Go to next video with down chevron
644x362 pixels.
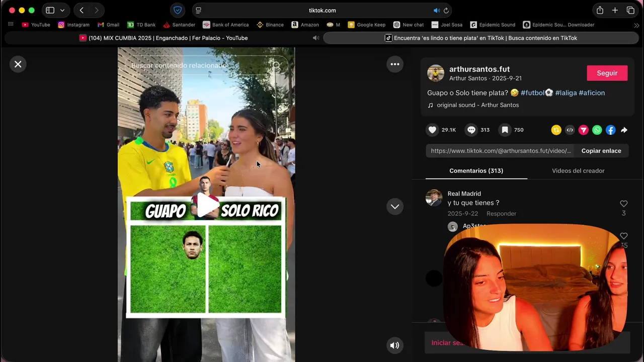click(x=395, y=207)
